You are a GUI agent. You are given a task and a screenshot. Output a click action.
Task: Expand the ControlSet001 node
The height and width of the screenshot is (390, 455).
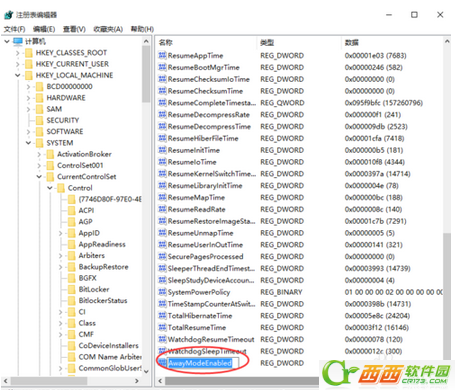(39, 166)
